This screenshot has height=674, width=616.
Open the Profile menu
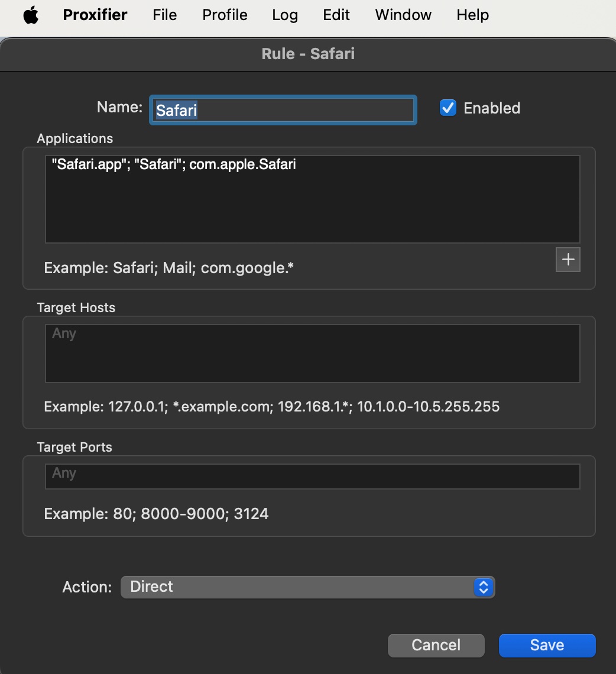pos(225,15)
